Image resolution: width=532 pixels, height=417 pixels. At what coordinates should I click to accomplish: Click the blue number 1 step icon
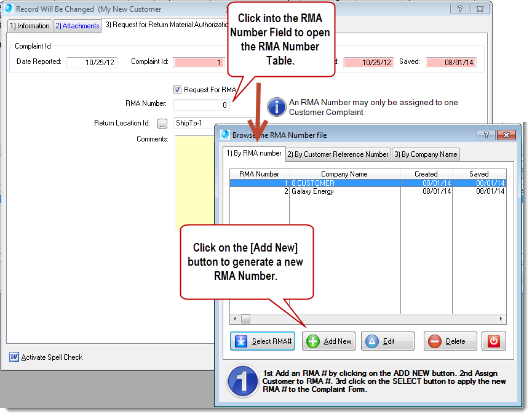pos(242,381)
